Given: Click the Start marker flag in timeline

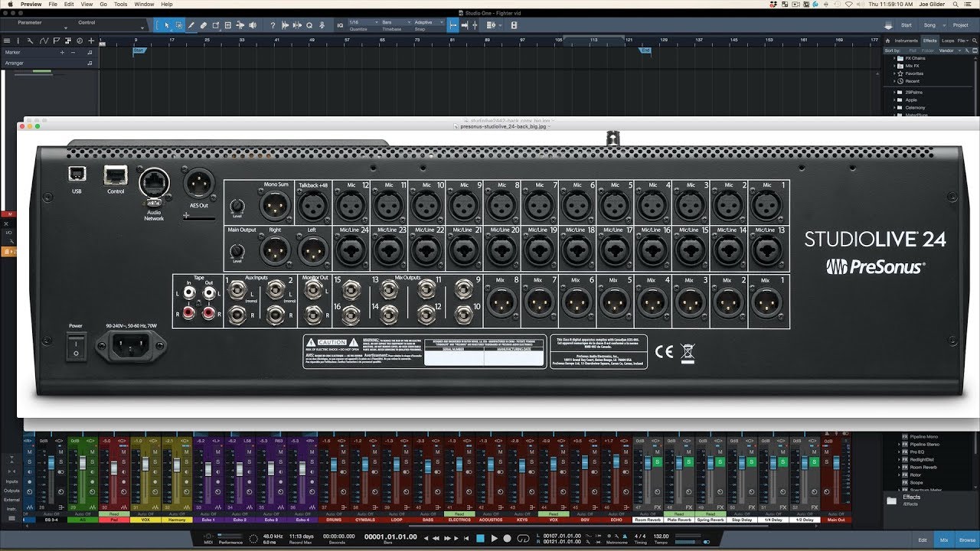Looking at the screenshot, I should pyautogui.click(x=139, y=51).
